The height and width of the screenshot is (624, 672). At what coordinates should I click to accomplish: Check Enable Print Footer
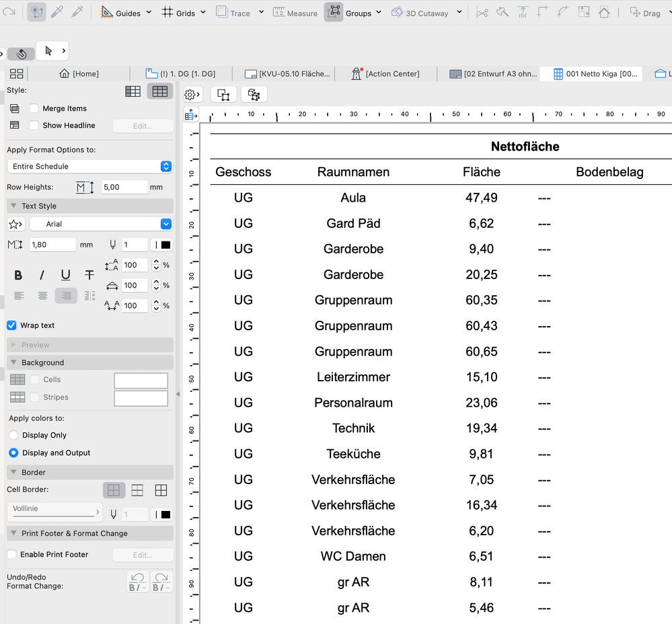tap(11, 555)
